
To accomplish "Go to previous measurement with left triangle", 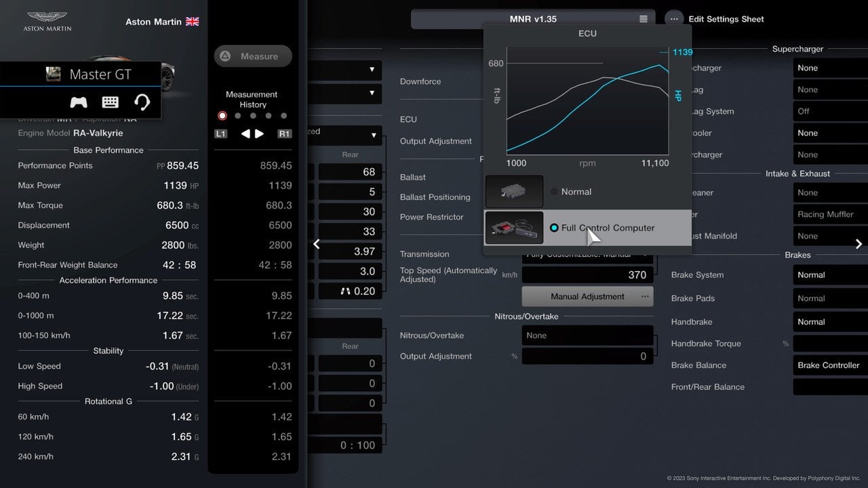I will (x=246, y=134).
